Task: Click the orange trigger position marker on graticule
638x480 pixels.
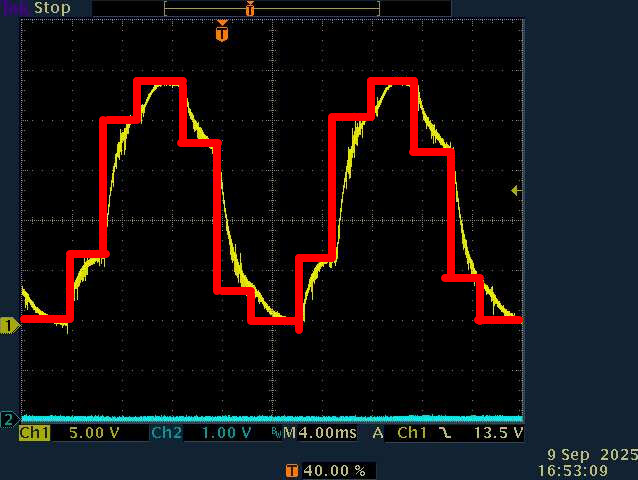Action: coord(221,33)
